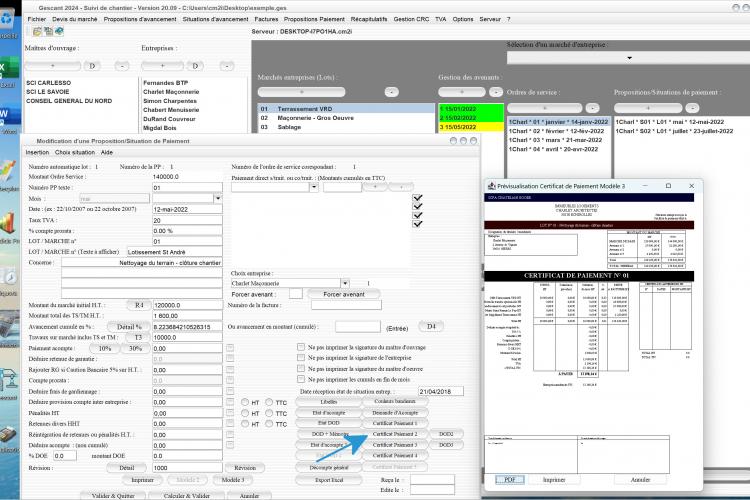
Task: Click PDF button in preview window
Action: tap(510, 479)
